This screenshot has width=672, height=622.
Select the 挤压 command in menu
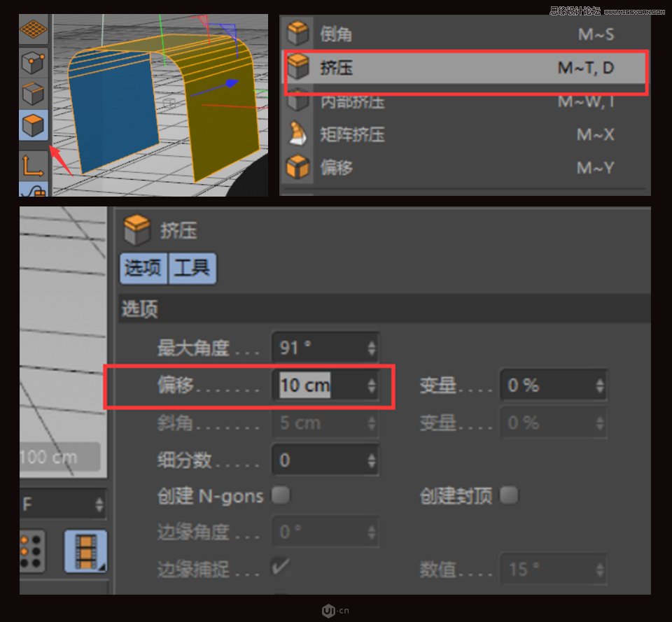[338, 68]
